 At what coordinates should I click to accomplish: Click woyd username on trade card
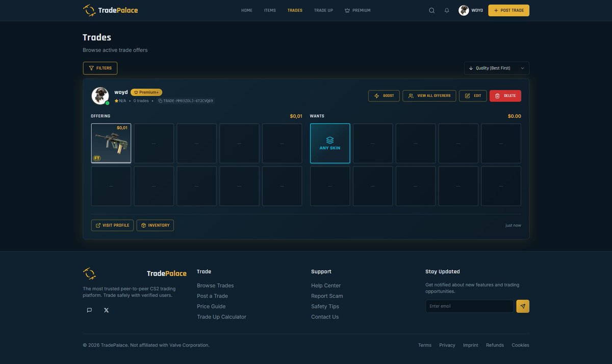(x=121, y=92)
